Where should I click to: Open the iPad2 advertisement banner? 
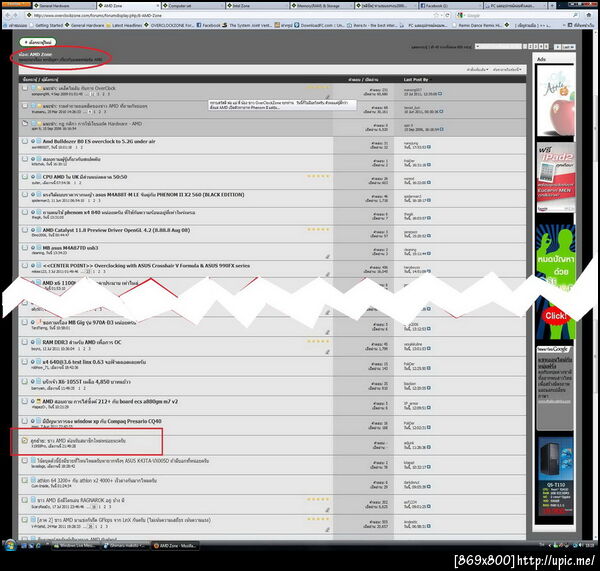pos(555,177)
